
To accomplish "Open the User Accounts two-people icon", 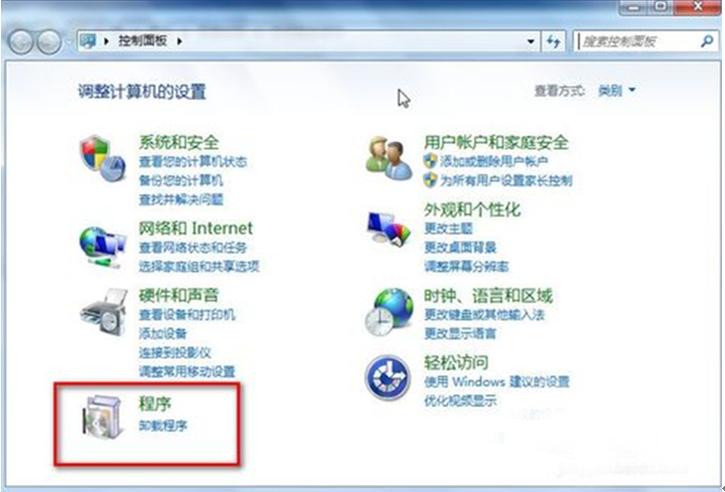I will tap(388, 158).
